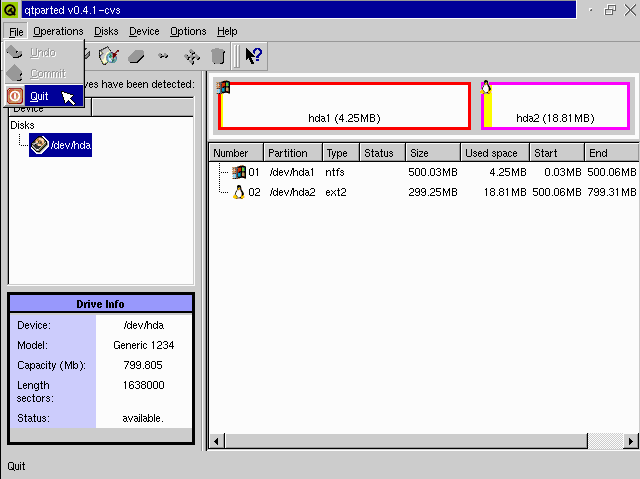Click the disabled Undo menu entry
This screenshot has height=479, width=640.
(44, 53)
